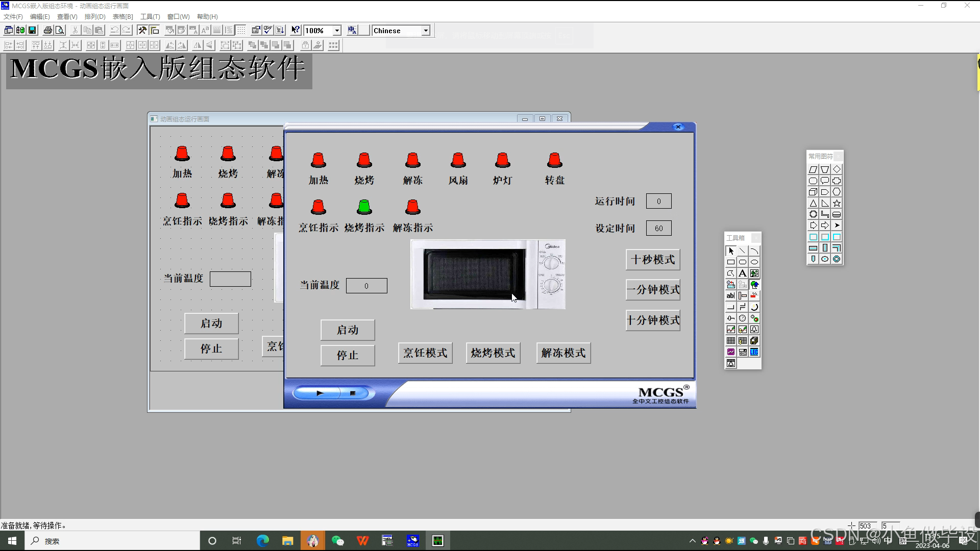Open the 排列(D) menu
Screen dimensions: 980x551
(95, 16)
